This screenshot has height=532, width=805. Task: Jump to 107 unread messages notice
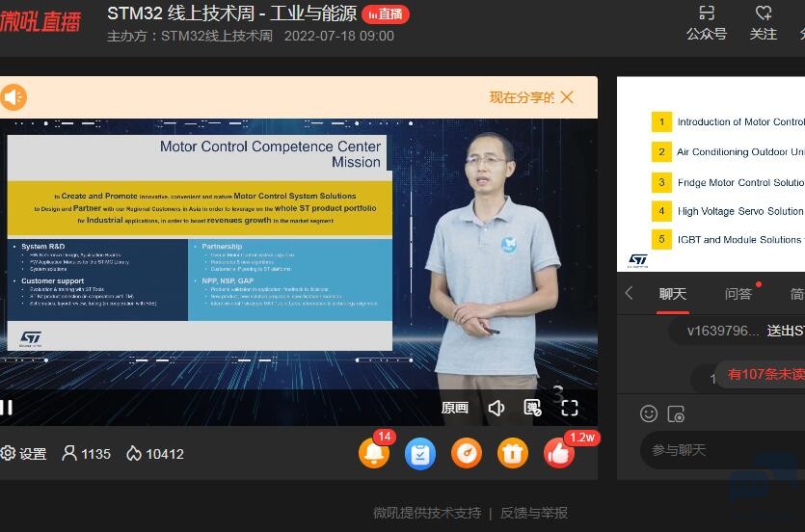coord(762,375)
